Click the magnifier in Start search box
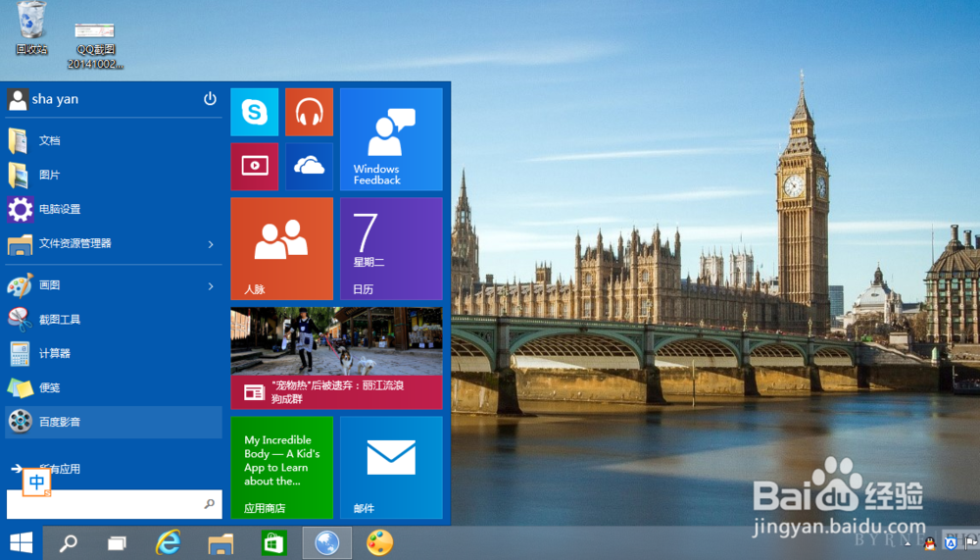 (210, 504)
